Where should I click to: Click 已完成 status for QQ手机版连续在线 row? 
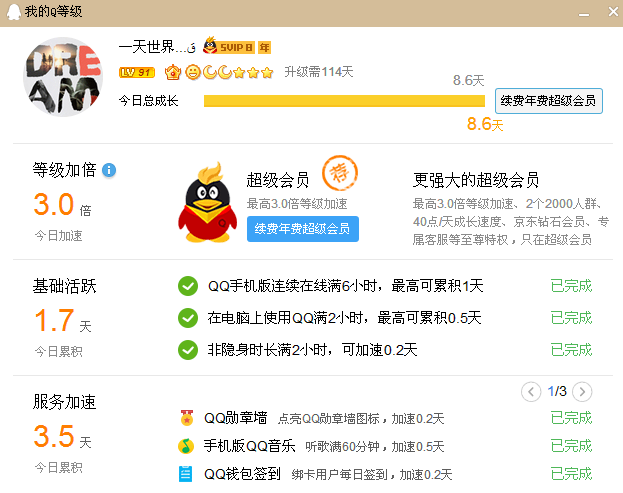(x=571, y=286)
